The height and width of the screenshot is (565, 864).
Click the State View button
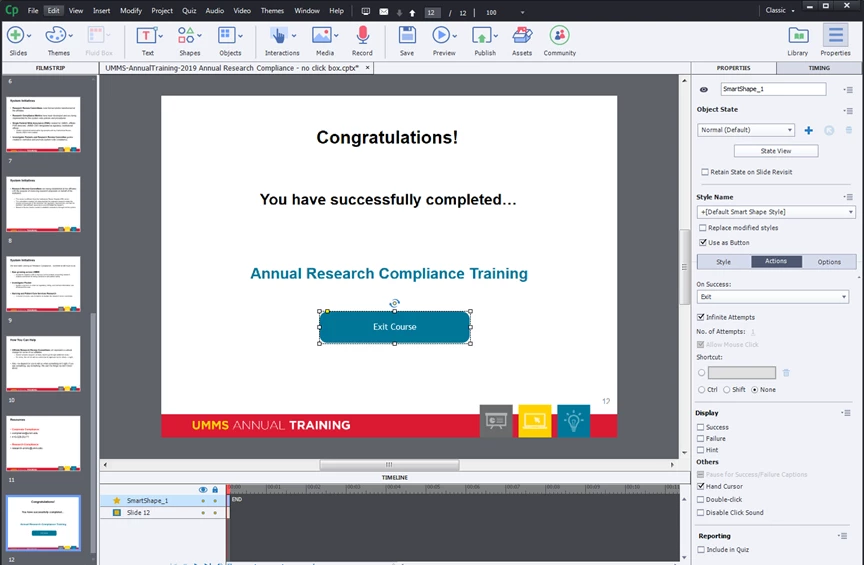point(776,151)
